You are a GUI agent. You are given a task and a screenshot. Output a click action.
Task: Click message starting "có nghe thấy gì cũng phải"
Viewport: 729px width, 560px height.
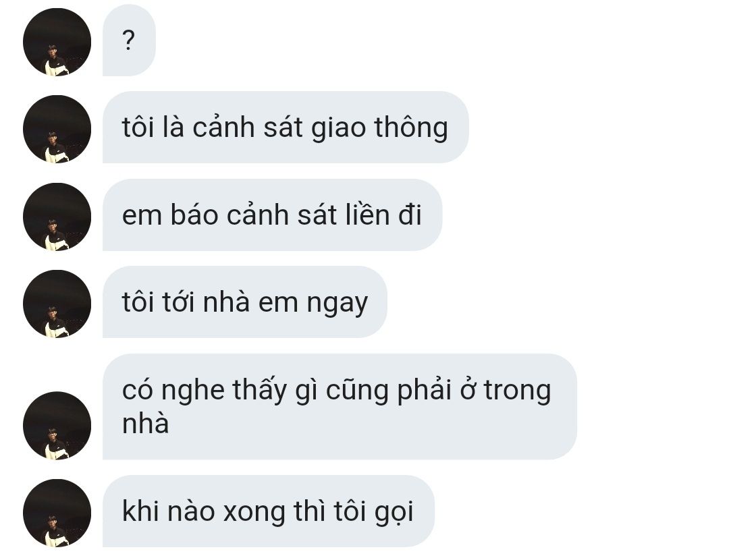(x=340, y=407)
